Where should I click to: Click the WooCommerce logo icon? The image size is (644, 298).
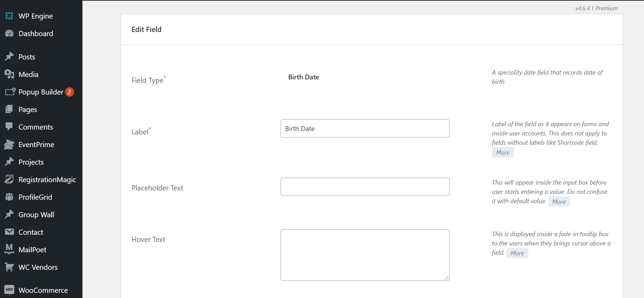tap(9, 290)
